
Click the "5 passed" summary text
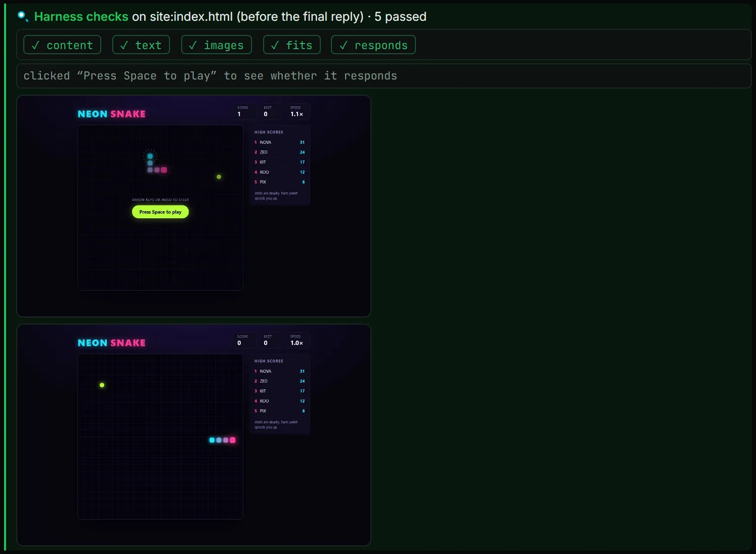[x=400, y=17]
